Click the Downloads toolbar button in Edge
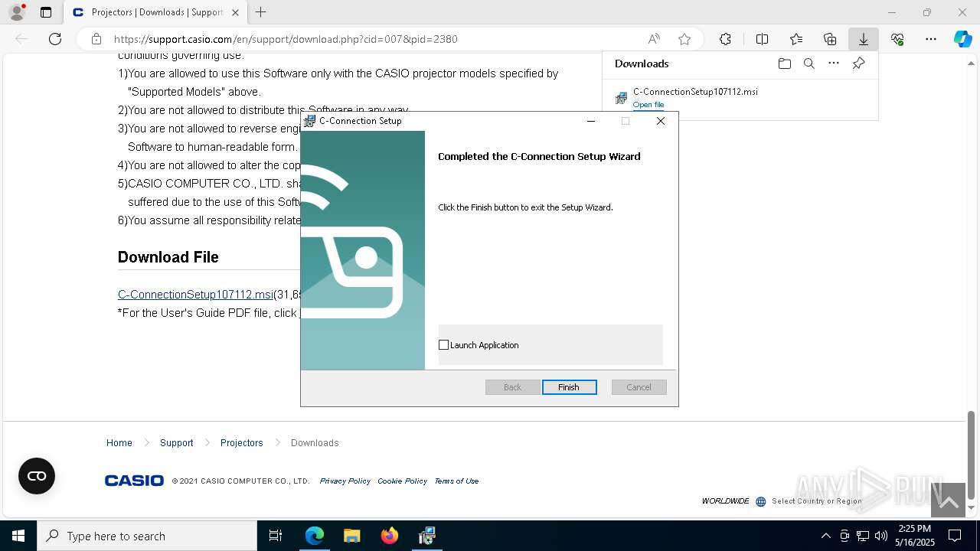Screen dimensions: 980x551 tap(863, 39)
